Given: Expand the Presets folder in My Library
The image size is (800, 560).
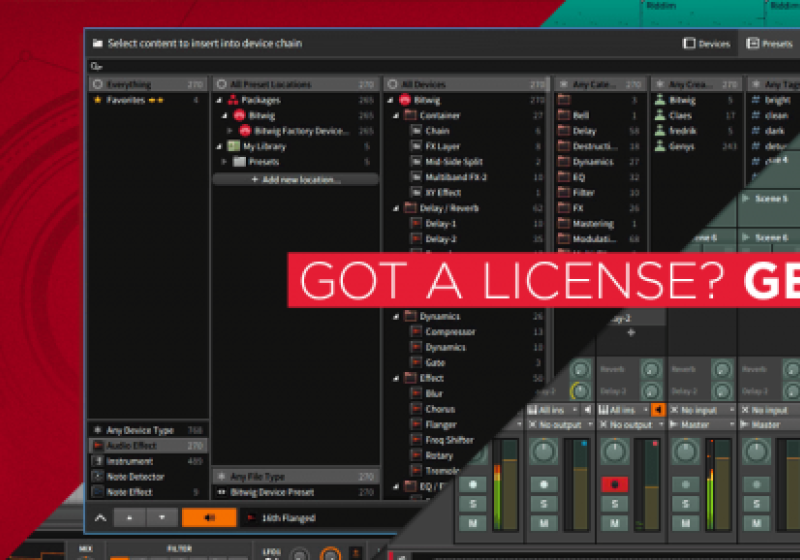Looking at the screenshot, I should [x=224, y=162].
